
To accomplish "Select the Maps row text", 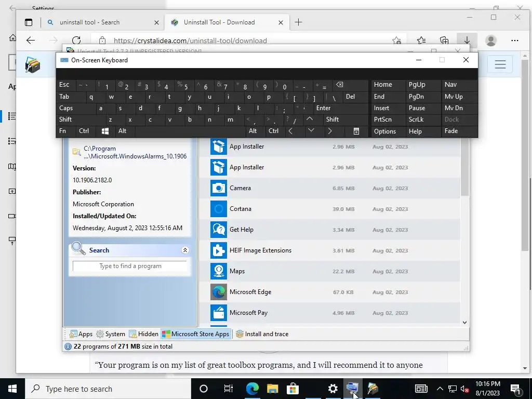I will tap(237, 271).
